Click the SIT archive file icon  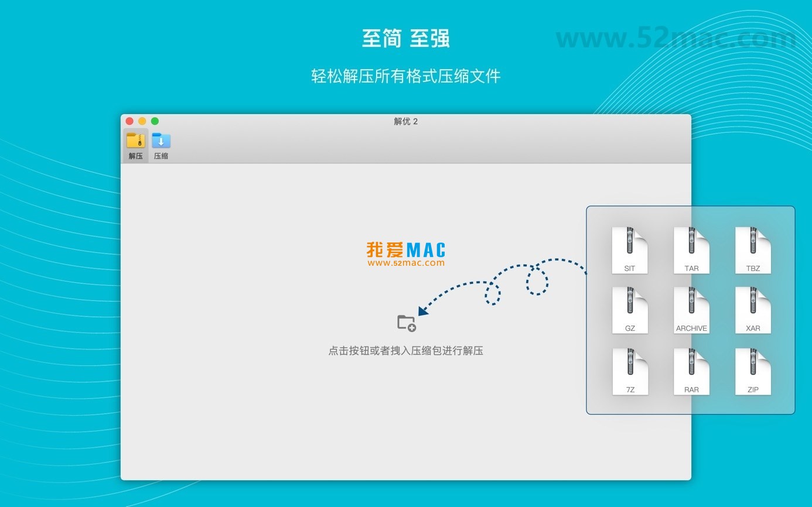(x=630, y=249)
